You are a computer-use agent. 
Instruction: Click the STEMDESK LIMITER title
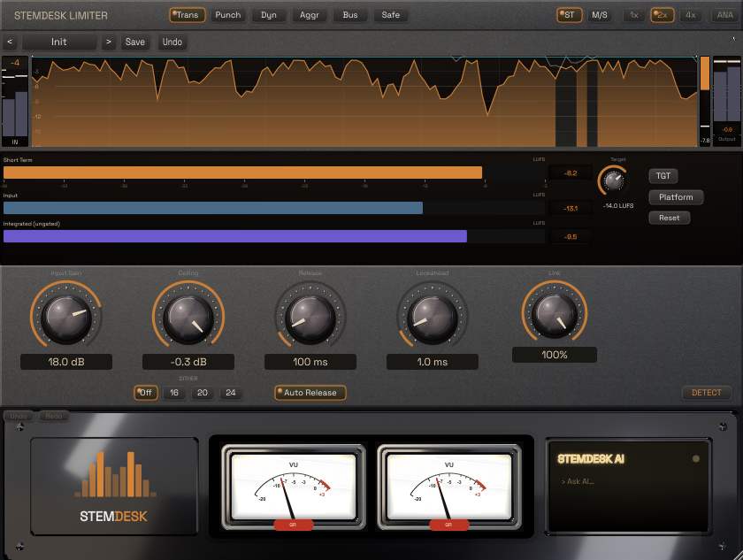point(61,16)
